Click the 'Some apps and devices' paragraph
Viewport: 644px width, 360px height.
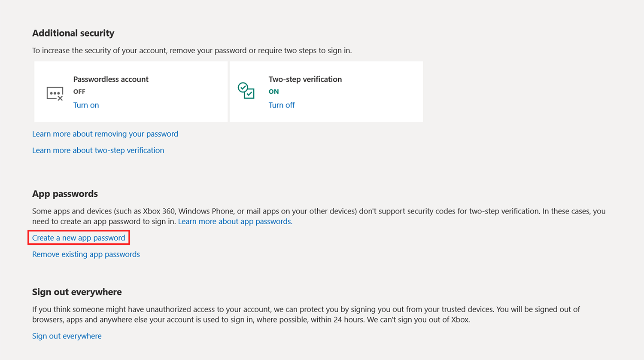(x=319, y=217)
